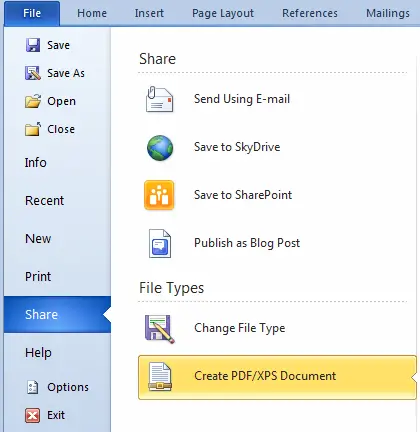The image size is (420, 432).
Task: Click the Change File Type disk icon
Action: (x=160, y=329)
